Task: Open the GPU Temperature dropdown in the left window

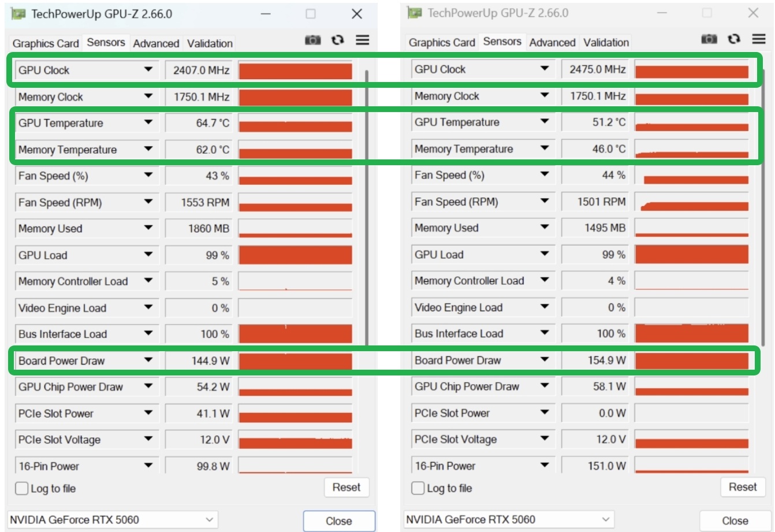Action: point(148,123)
